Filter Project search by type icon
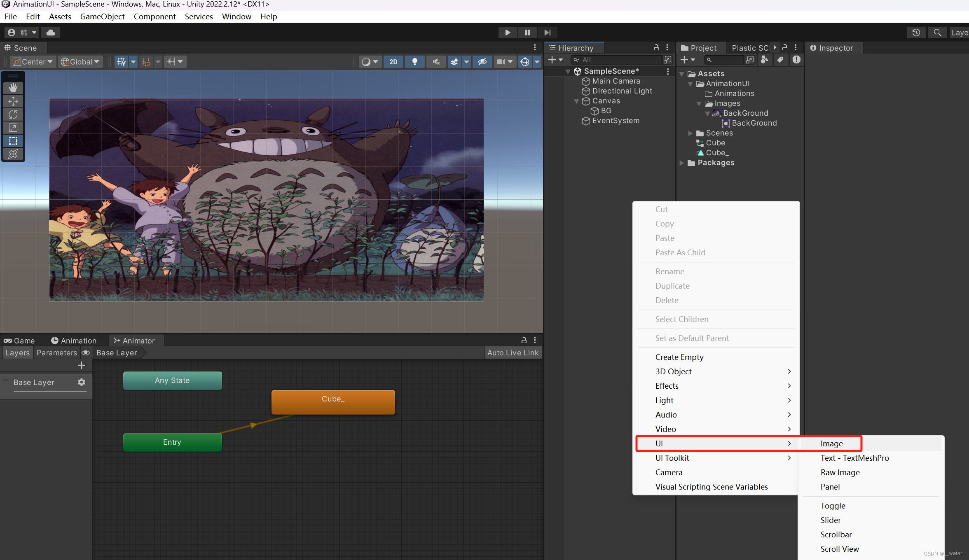Image resolution: width=969 pixels, height=560 pixels. pyautogui.click(x=765, y=60)
